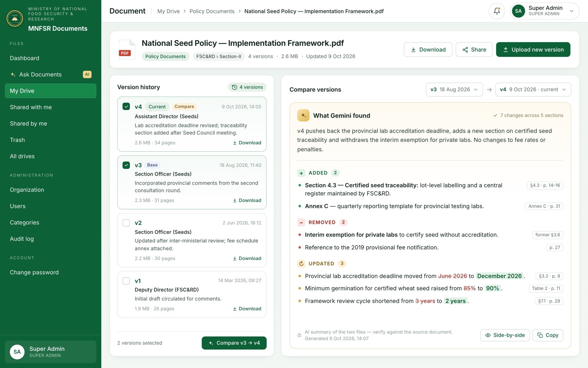Click the UPDATED refresh icon
The height and width of the screenshot is (368, 588).
(x=301, y=263)
